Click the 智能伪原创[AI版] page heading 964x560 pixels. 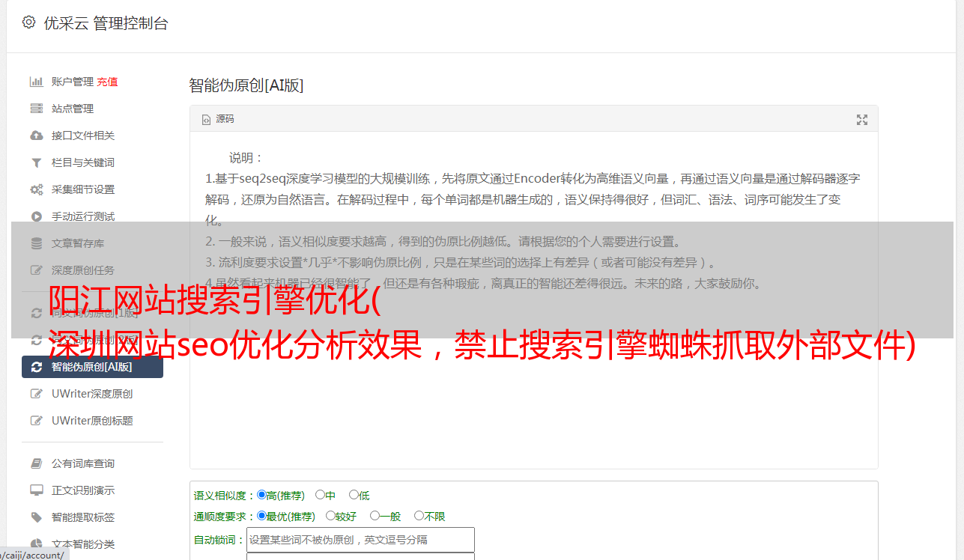coord(246,85)
